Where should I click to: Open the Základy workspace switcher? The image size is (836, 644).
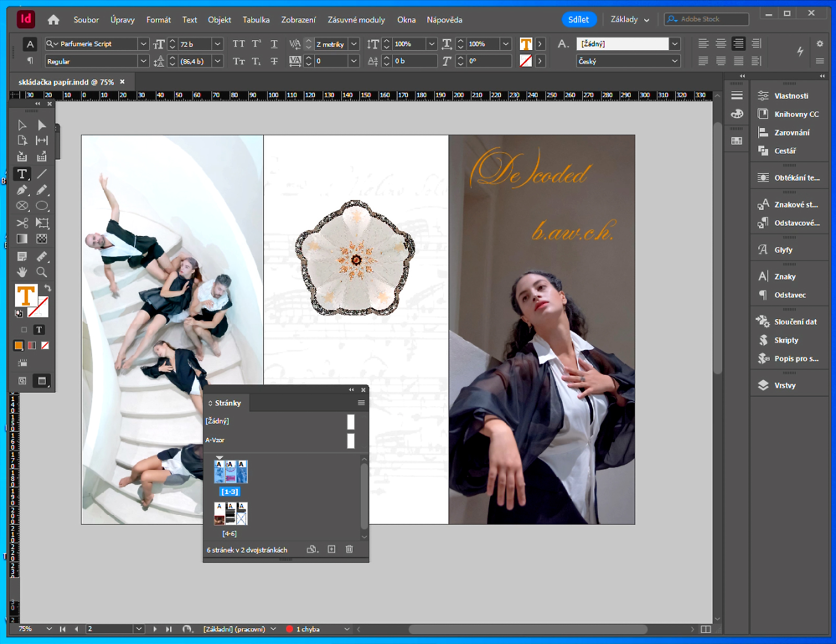(630, 19)
